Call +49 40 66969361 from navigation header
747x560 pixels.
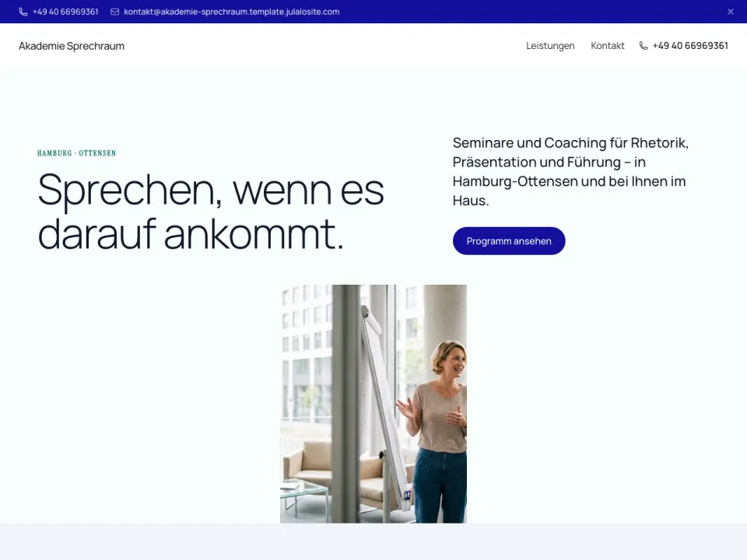pos(690,46)
